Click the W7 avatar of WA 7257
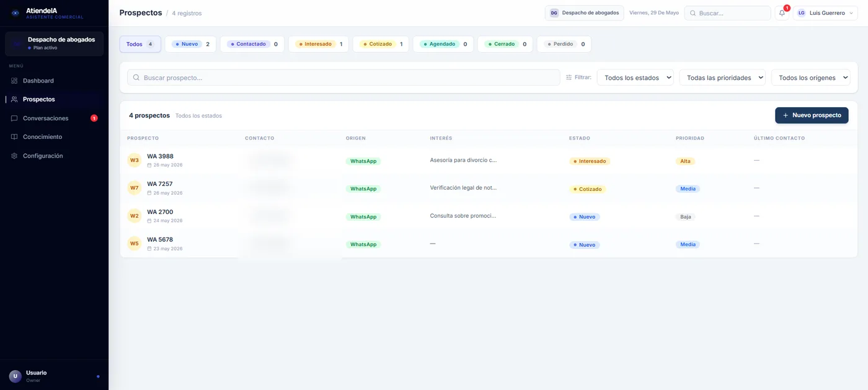This screenshot has width=868, height=390. point(135,188)
